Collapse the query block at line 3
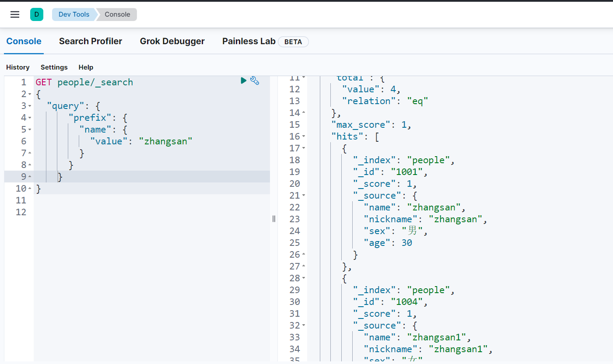Screen dimensions: 613x364 (x=30, y=106)
